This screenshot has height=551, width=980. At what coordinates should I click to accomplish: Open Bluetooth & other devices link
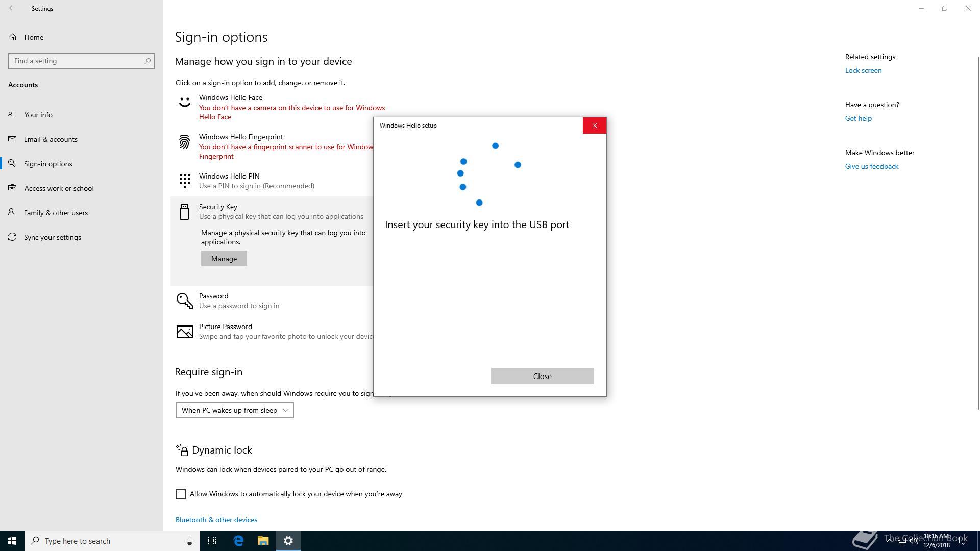click(x=216, y=520)
